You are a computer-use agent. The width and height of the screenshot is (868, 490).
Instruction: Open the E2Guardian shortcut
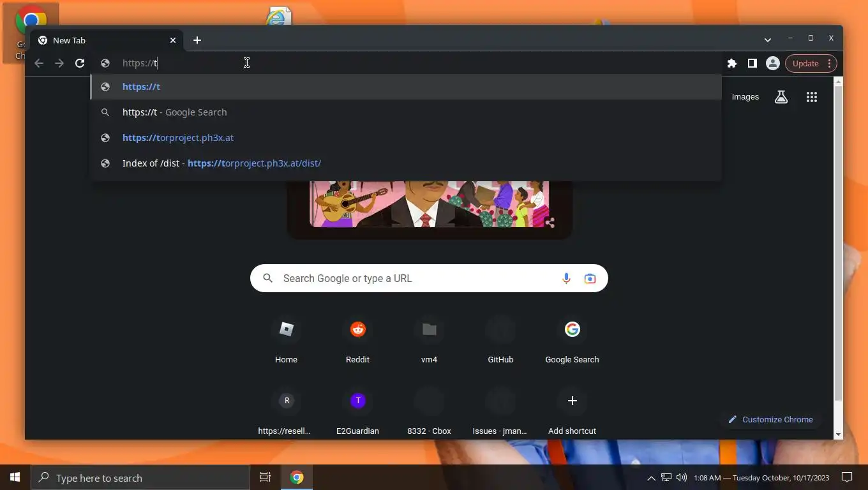357,412
